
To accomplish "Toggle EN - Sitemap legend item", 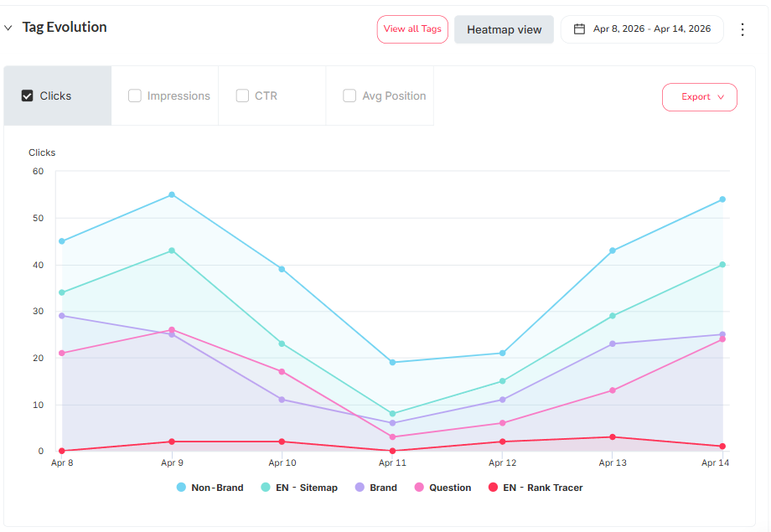I will tap(298, 488).
